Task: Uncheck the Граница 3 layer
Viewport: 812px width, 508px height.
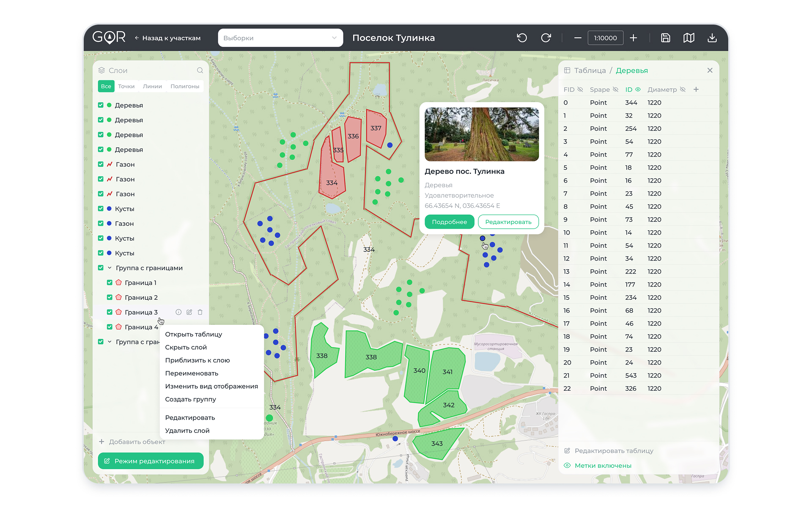Action: point(110,312)
